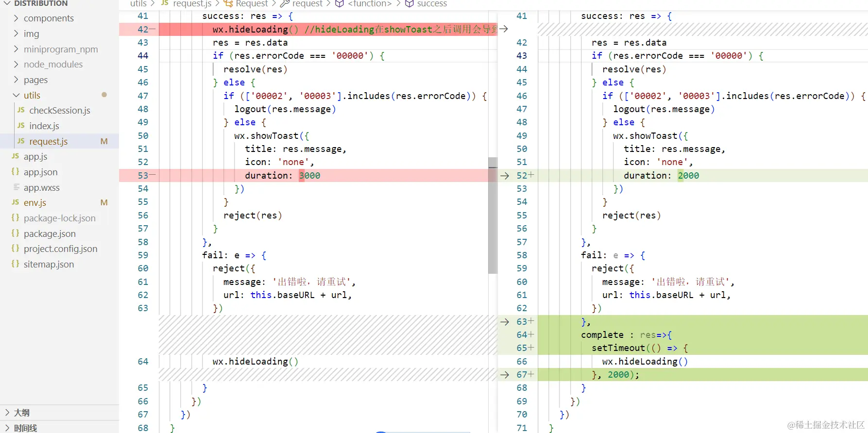Click 'setTimeout(() => {' in right pane
Image resolution: width=868 pixels, height=433 pixels.
pyautogui.click(x=640, y=348)
